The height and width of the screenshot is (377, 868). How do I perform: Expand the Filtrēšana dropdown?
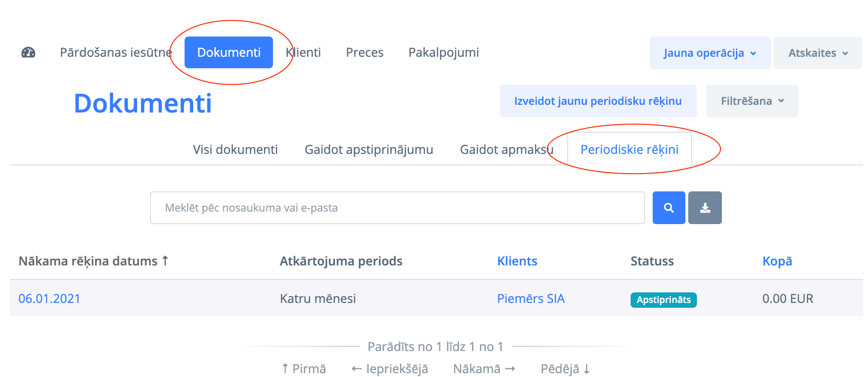[752, 101]
